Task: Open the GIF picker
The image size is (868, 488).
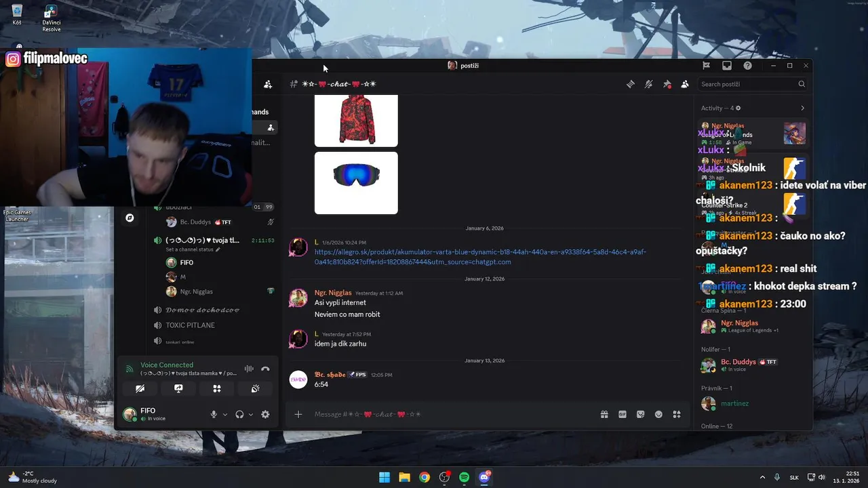Action: click(x=623, y=414)
